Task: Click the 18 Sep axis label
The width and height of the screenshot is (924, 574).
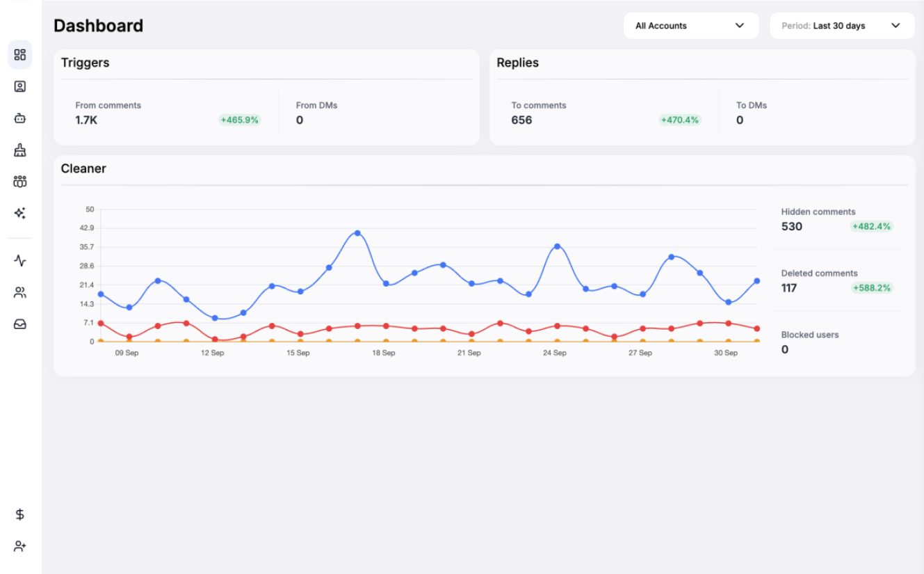Action: click(384, 353)
